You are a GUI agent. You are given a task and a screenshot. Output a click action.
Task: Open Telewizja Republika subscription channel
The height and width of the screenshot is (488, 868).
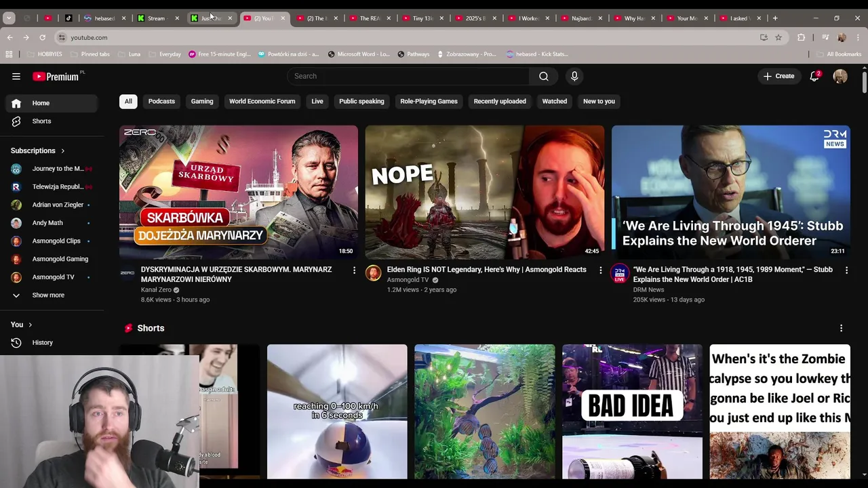(x=52, y=187)
